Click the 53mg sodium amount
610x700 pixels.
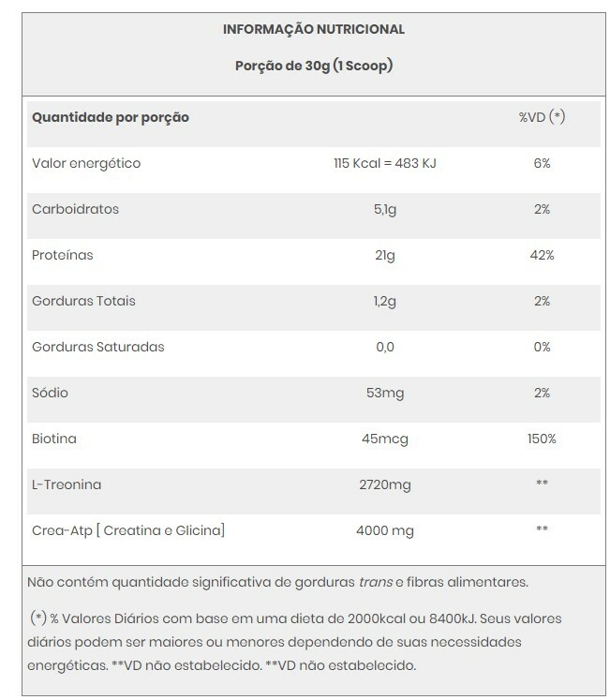click(x=384, y=393)
